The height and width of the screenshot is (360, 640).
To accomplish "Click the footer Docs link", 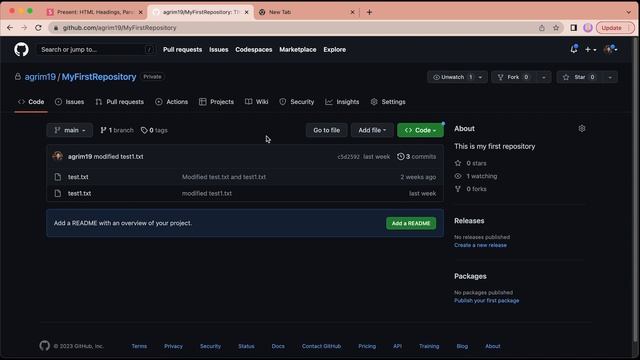I will coord(278,346).
